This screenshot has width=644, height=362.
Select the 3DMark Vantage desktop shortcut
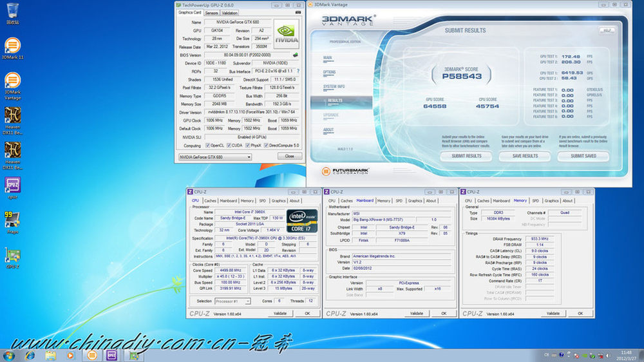point(13,86)
